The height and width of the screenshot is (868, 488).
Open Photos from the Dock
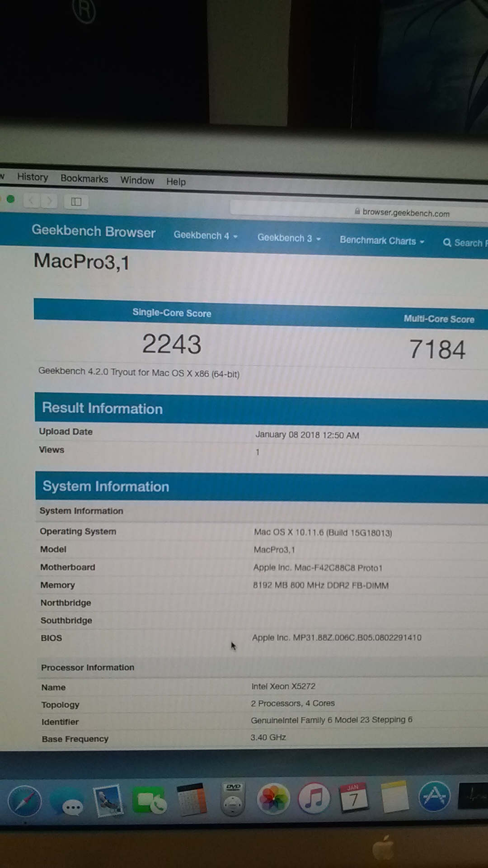(273, 799)
